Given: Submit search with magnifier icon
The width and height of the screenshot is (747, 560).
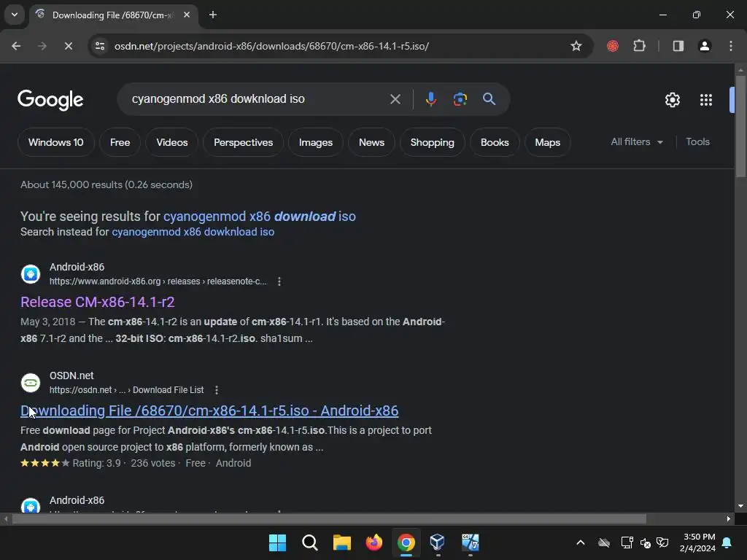Looking at the screenshot, I should click(x=489, y=99).
